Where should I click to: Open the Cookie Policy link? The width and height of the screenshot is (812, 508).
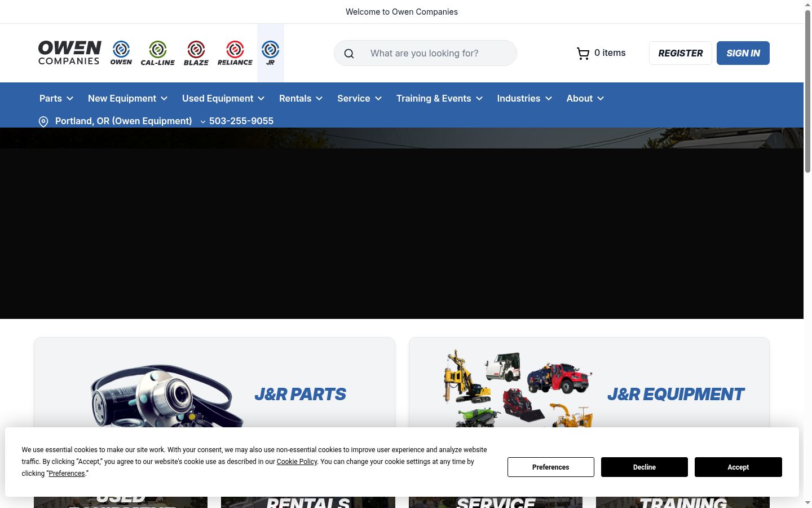(x=297, y=462)
